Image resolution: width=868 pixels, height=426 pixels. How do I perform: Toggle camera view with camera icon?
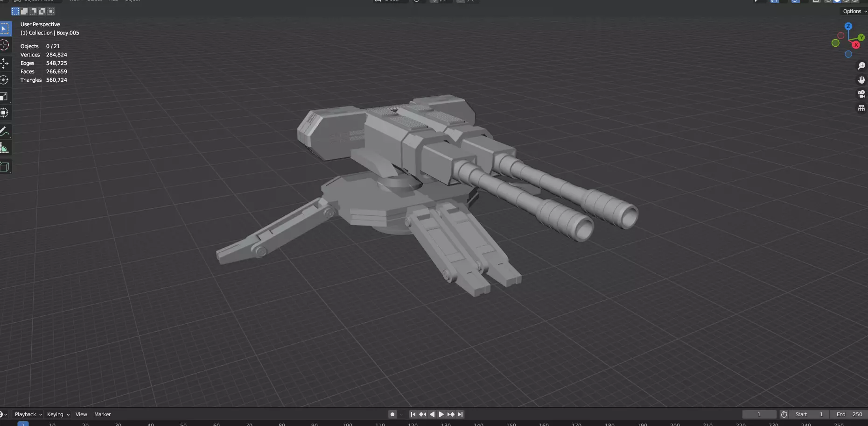pos(861,94)
